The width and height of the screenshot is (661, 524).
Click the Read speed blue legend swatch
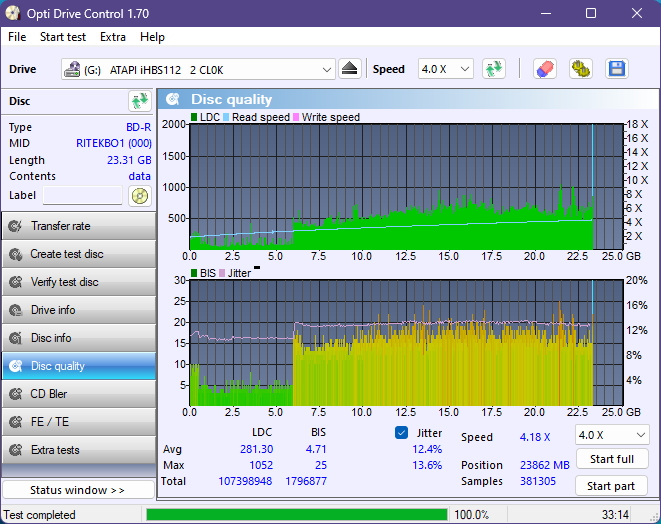tap(226, 117)
